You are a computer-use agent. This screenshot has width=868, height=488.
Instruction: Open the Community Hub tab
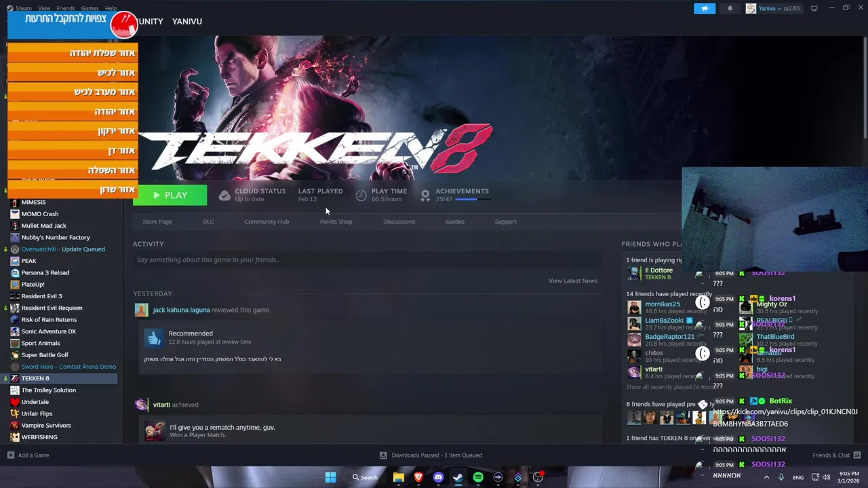click(267, 222)
